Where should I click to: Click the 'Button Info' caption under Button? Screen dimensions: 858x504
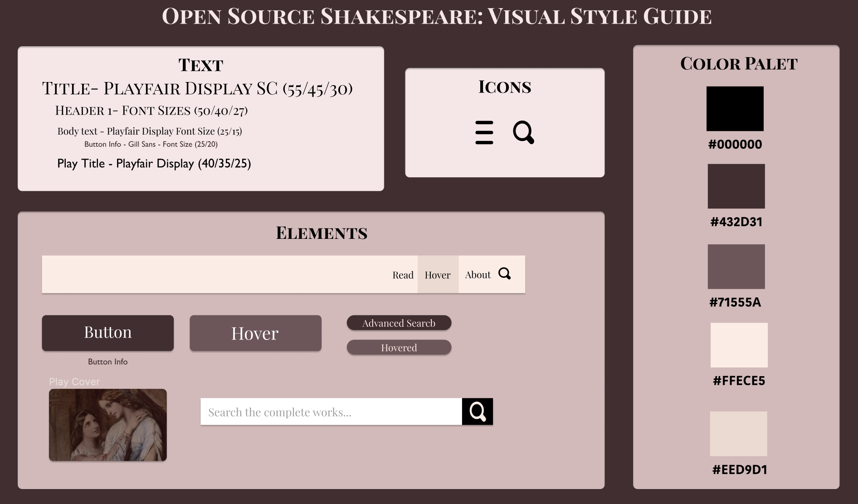[108, 362]
